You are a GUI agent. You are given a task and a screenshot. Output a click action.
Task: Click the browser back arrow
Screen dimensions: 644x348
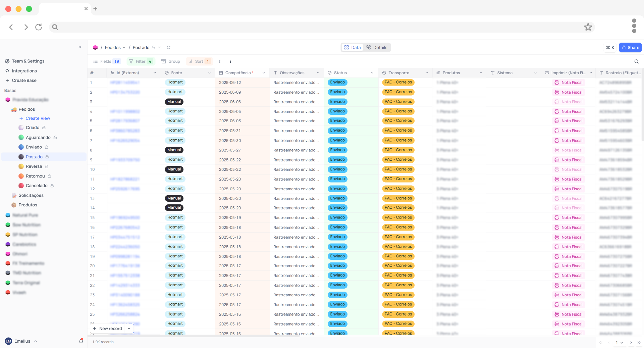(11, 27)
